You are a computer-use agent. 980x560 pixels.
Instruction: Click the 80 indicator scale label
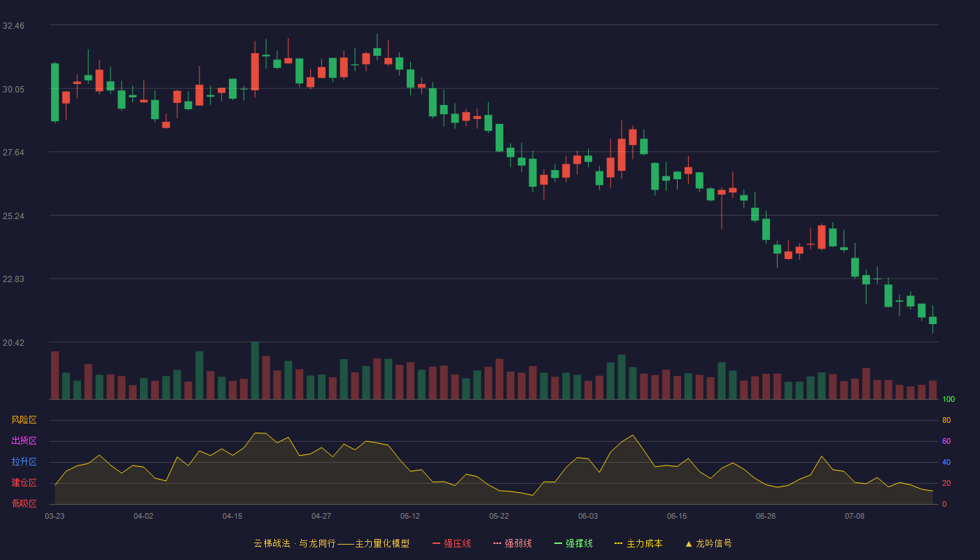pos(946,421)
